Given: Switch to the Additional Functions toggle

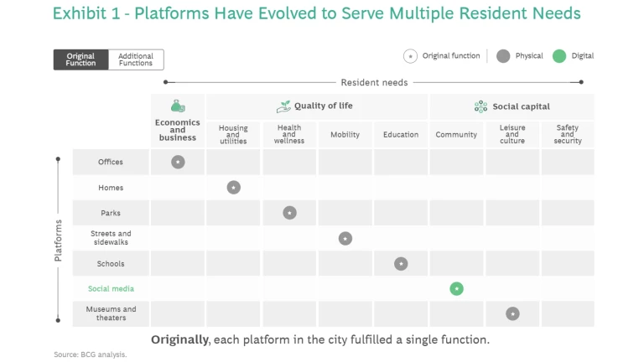Looking at the screenshot, I should click(x=136, y=59).
